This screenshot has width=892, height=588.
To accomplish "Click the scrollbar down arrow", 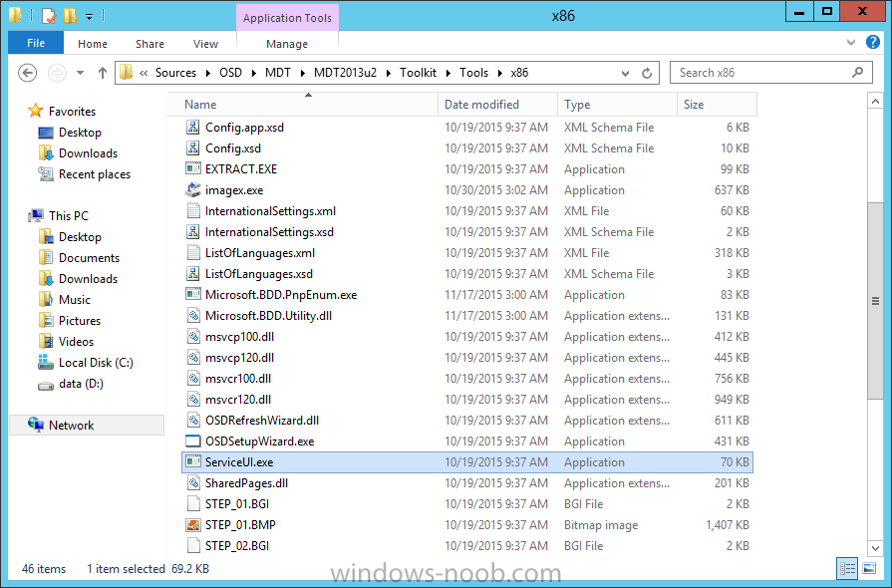I will coord(875,548).
